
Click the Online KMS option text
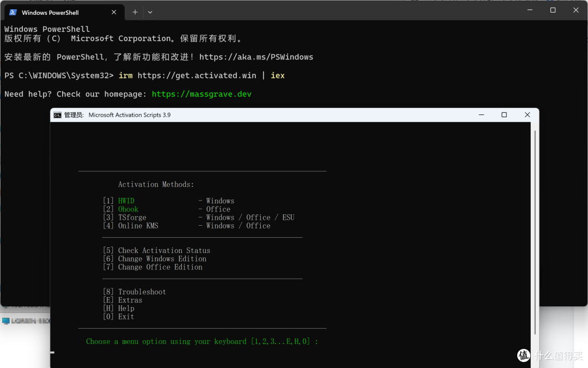[x=138, y=226]
